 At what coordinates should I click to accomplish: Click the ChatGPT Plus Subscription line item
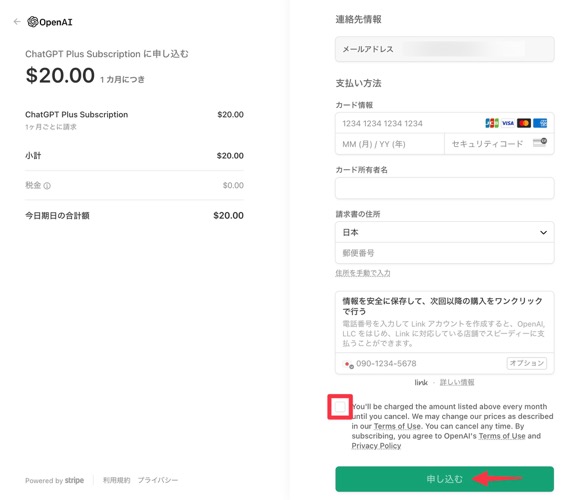tap(77, 115)
